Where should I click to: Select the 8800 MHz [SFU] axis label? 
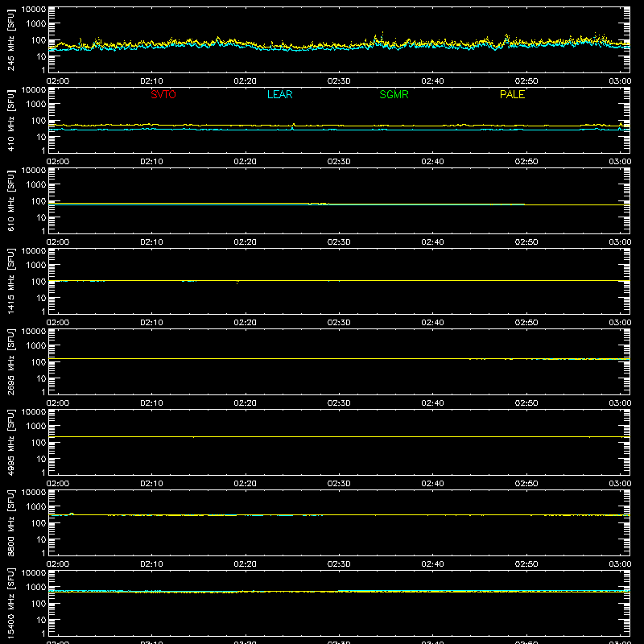(10, 523)
